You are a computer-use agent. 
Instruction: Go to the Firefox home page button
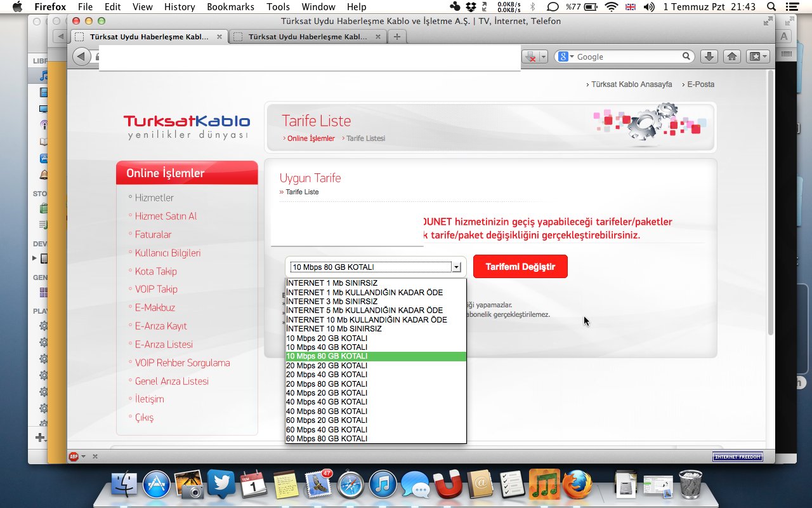732,57
